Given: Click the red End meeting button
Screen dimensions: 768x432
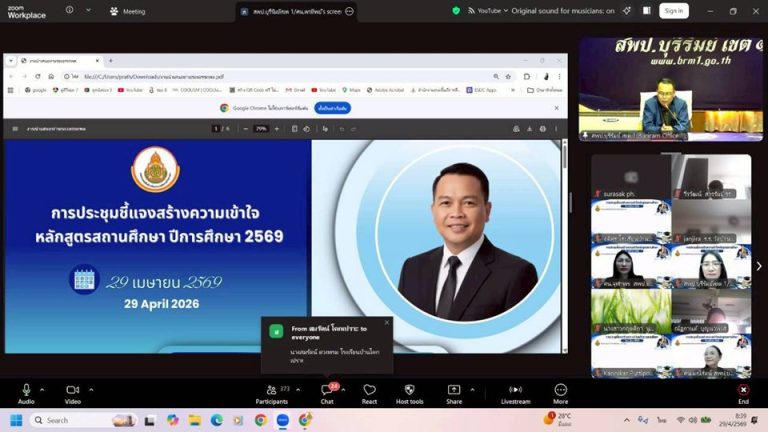Looking at the screenshot, I should click(x=743, y=391).
